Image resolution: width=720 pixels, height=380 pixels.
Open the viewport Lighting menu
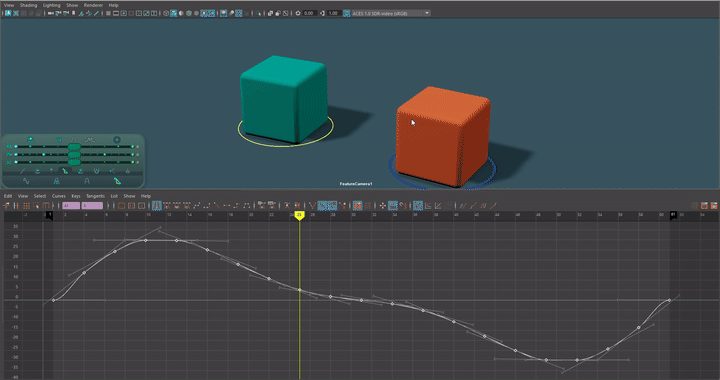(51, 5)
